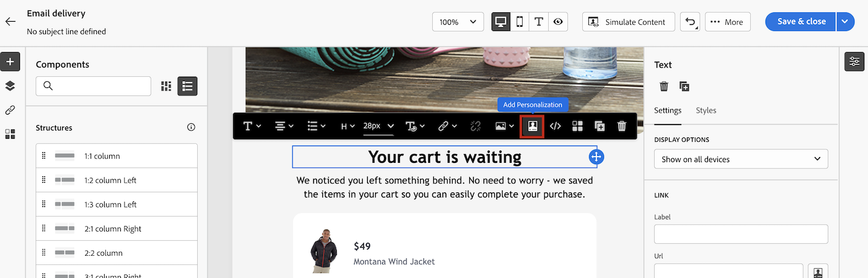Open the text alignment dropdown
868x278 pixels.
284,126
